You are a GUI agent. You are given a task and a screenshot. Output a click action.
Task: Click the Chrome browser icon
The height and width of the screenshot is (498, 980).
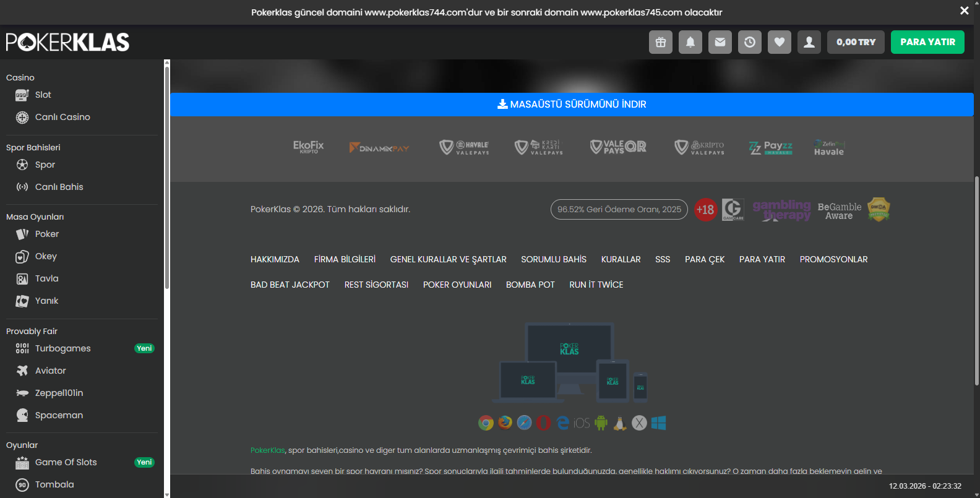coord(486,423)
